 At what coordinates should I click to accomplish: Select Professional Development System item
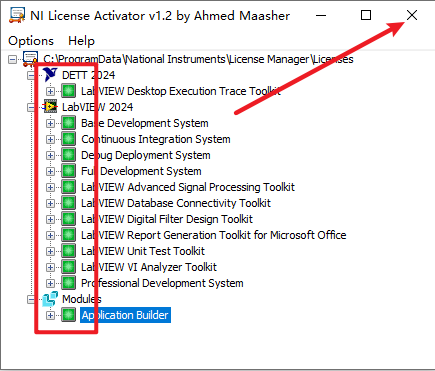162,283
